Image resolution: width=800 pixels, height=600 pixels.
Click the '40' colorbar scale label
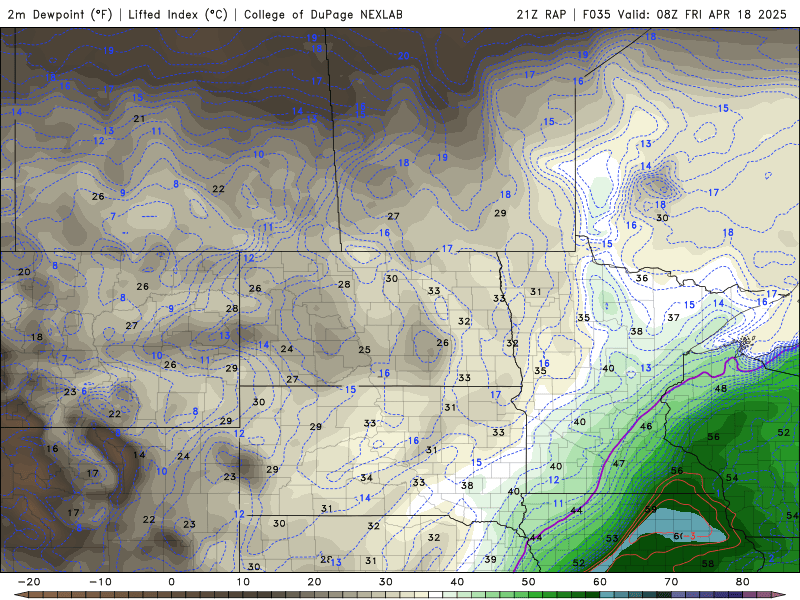[x=457, y=582]
